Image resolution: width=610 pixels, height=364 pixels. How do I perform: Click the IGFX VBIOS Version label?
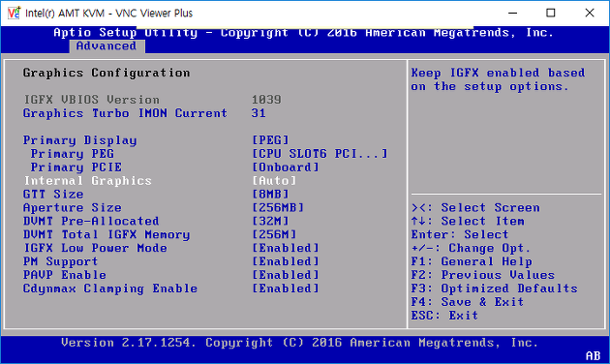point(91,100)
